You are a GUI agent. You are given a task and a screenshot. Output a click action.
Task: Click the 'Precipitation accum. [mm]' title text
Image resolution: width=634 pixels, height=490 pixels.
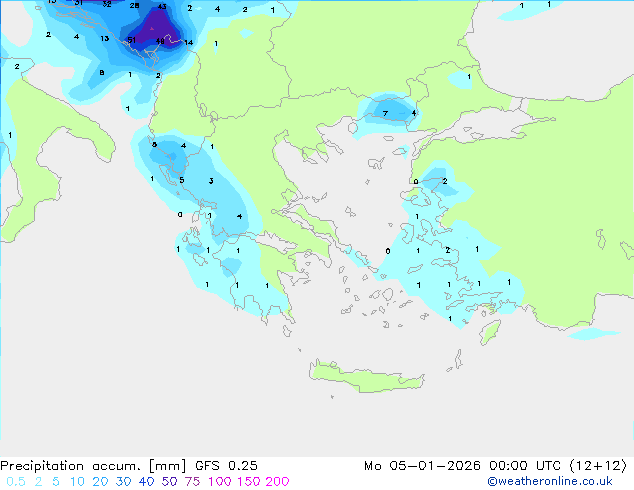coord(93,466)
